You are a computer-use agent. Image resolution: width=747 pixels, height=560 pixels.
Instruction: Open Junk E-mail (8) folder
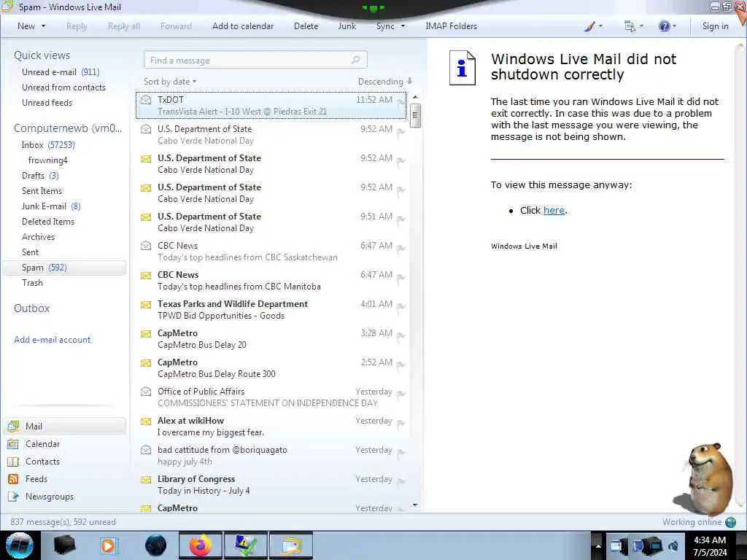51,206
